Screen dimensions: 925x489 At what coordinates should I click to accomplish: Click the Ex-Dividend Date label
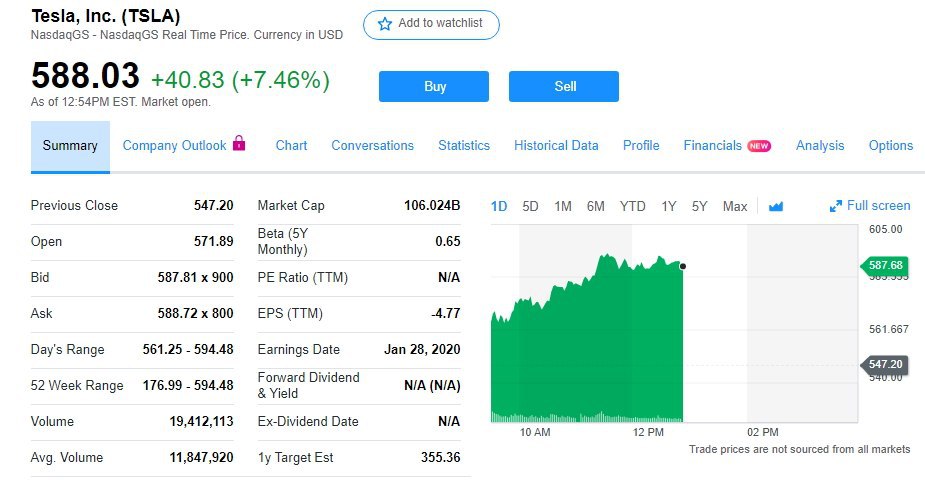pos(308,422)
